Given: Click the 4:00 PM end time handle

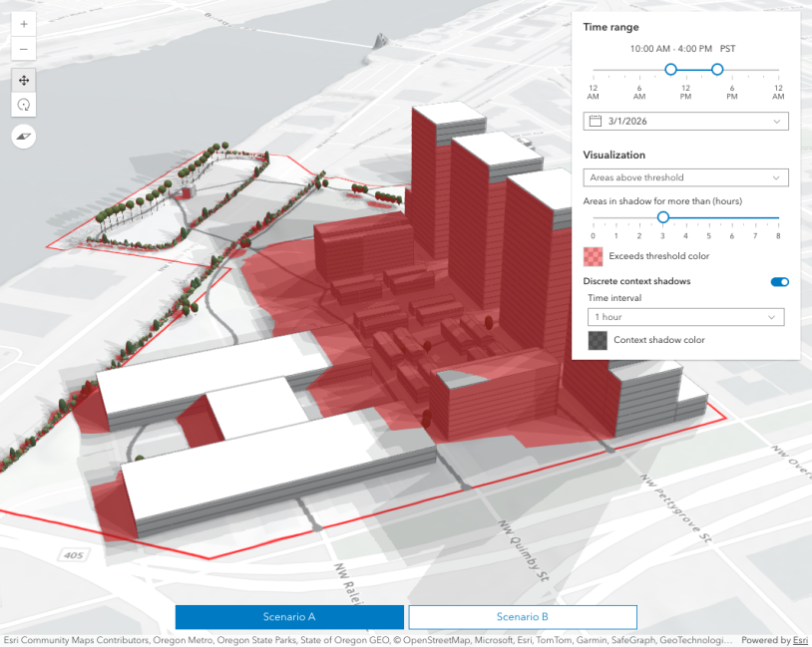Looking at the screenshot, I should point(717,70).
